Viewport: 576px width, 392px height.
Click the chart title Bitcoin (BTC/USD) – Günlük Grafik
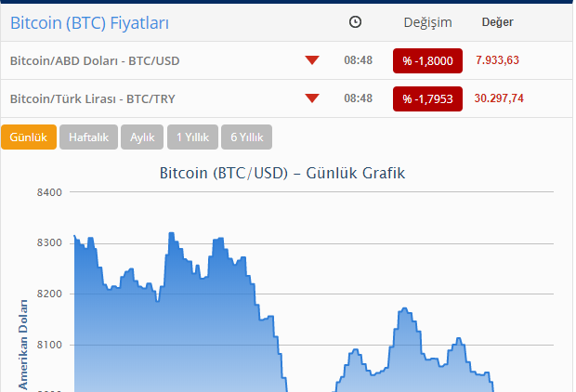pyautogui.click(x=282, y=173)
